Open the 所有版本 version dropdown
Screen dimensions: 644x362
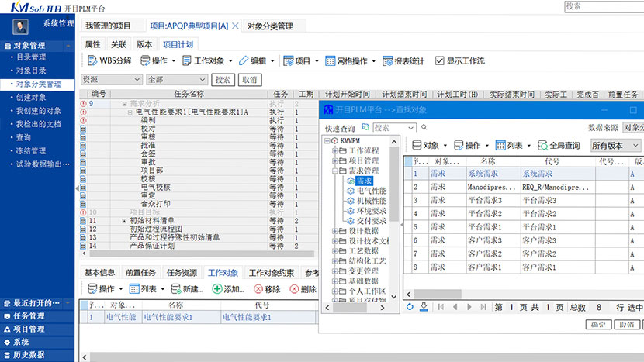pos(615,145)
